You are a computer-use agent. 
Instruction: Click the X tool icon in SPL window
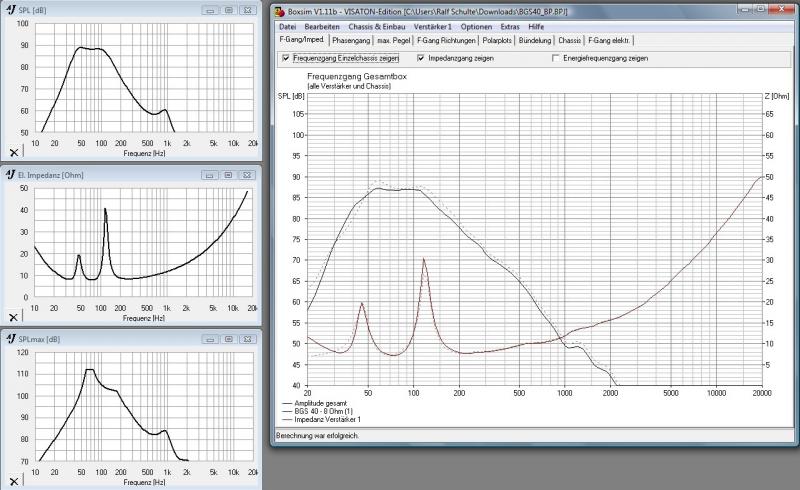coord(12,153)
